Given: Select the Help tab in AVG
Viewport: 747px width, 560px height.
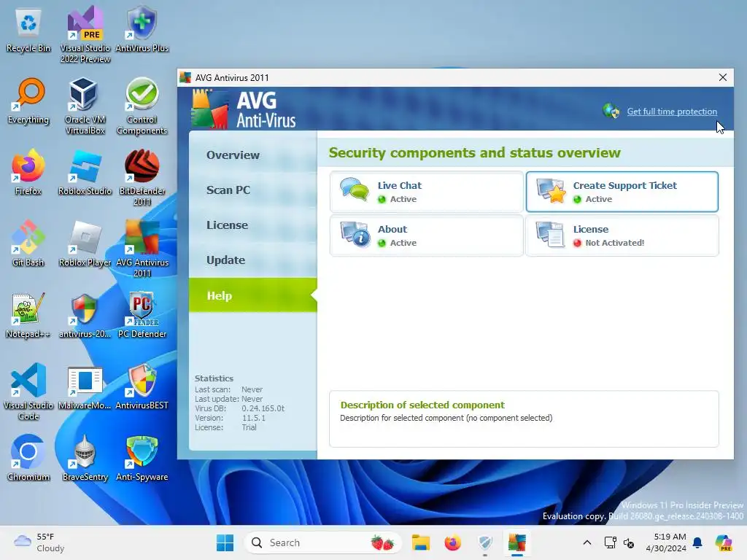Looking at the screenshot, I should [252, 295].
